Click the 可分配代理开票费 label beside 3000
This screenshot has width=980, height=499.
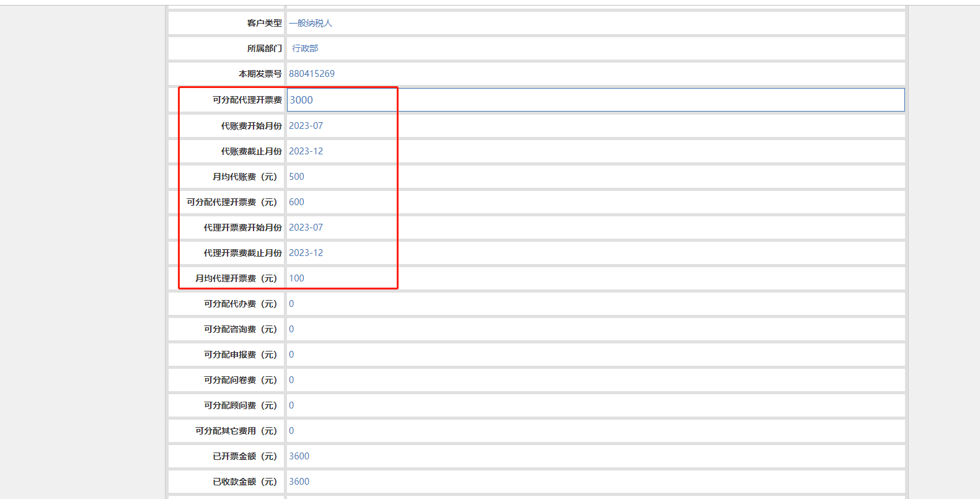pyautogui.click(x=247, y=100)
